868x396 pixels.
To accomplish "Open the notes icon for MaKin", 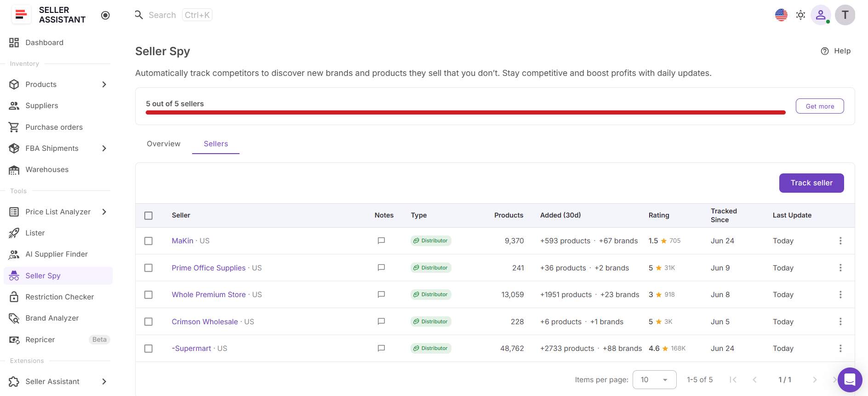I will click(x=381, y=241).
